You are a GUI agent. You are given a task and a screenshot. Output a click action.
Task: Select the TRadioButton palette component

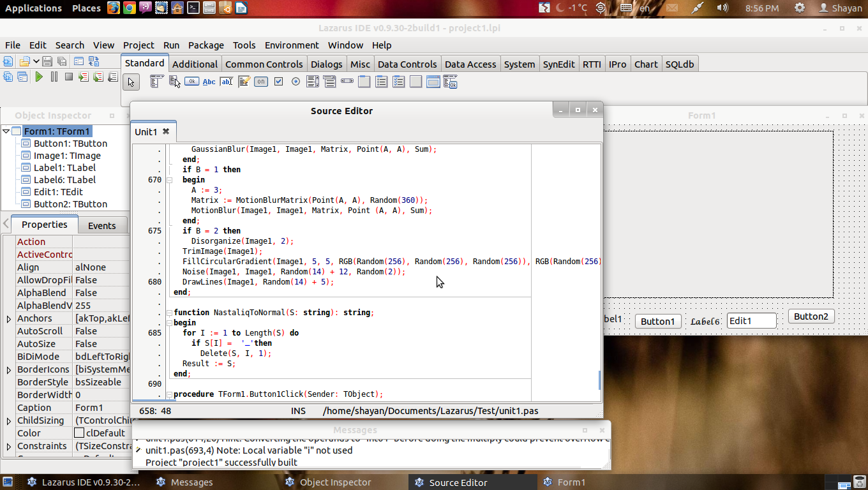point(296,81)
